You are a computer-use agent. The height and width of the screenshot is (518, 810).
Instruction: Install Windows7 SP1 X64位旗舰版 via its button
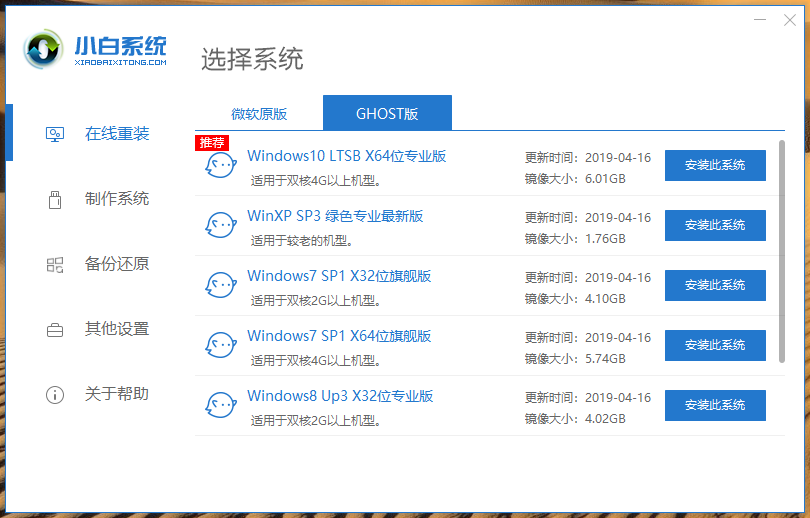click(715, 345)
